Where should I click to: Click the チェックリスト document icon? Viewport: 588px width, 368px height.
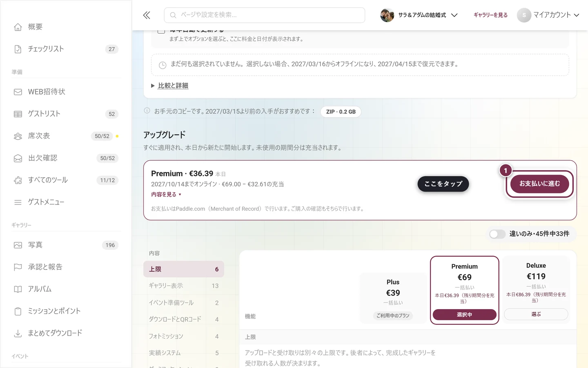click(18, 49)
